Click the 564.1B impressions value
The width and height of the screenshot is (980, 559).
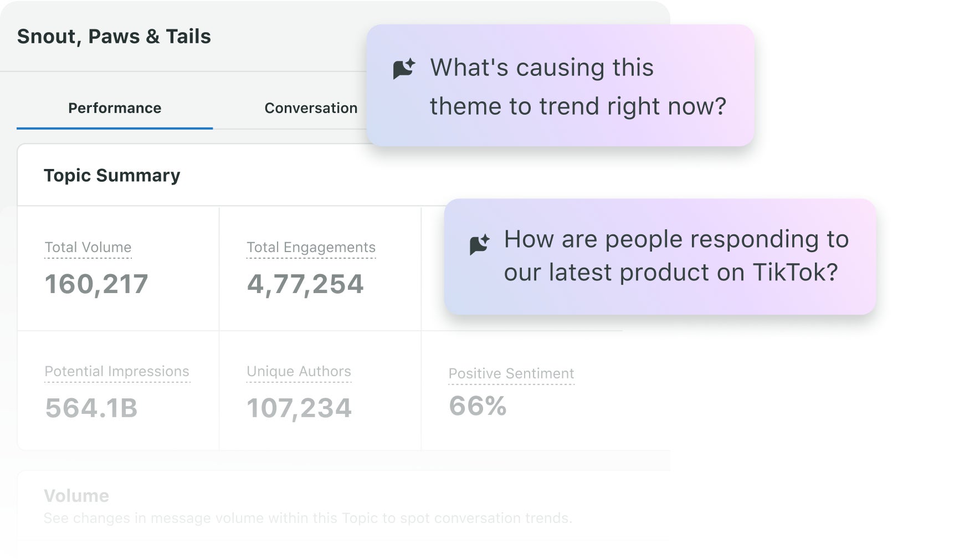[x=92, y=408]
